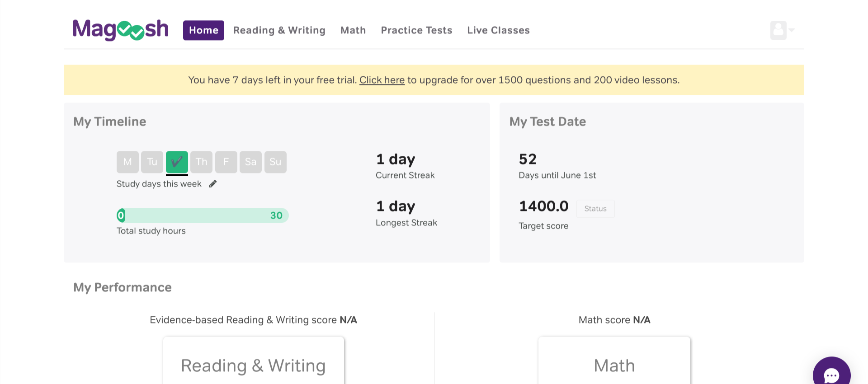Toggle Saturday study day
The height and width of the screenshot is (384, 868).
(x=250, y=162)
